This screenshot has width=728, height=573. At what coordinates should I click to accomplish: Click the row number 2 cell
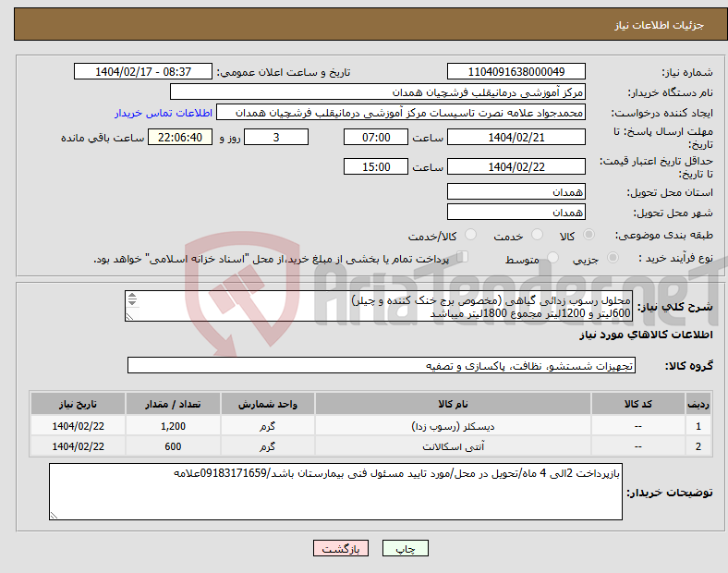[698, 446]
